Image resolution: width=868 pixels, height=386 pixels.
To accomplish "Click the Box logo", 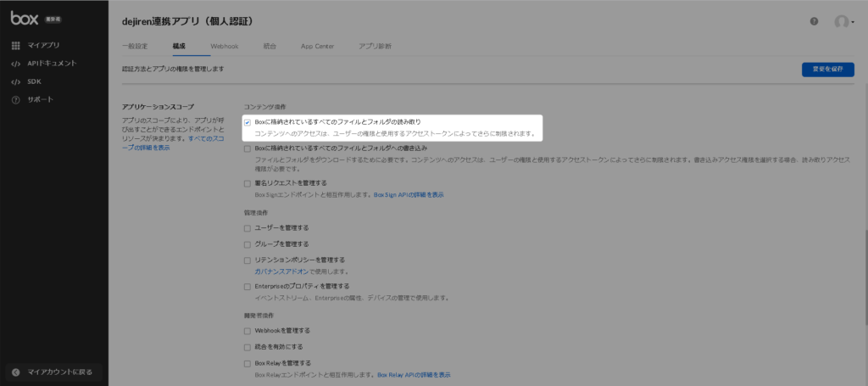I will pos(25,18).
